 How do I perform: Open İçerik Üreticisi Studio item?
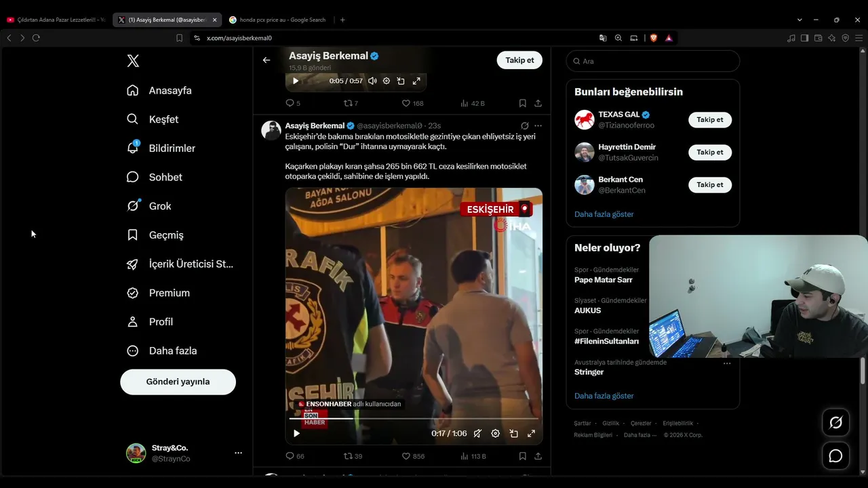pyautogui.click(x=180, y=264)
